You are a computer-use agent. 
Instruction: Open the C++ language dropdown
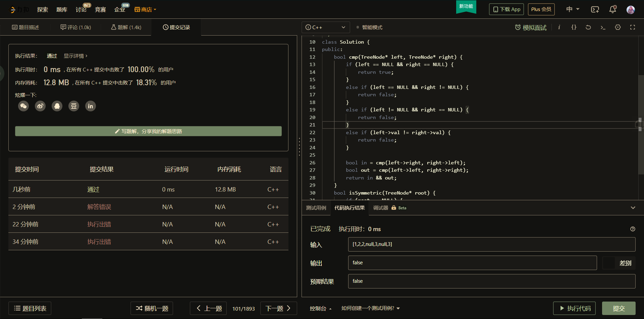point(325,28)
